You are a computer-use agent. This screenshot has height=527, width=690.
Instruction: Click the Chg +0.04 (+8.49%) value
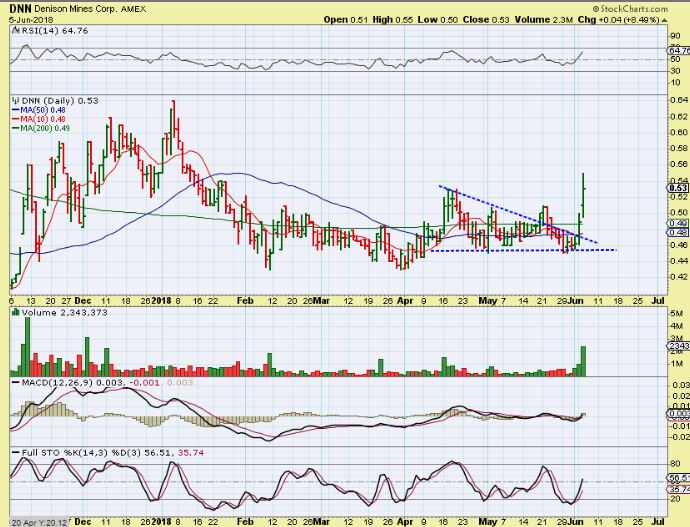619,20
